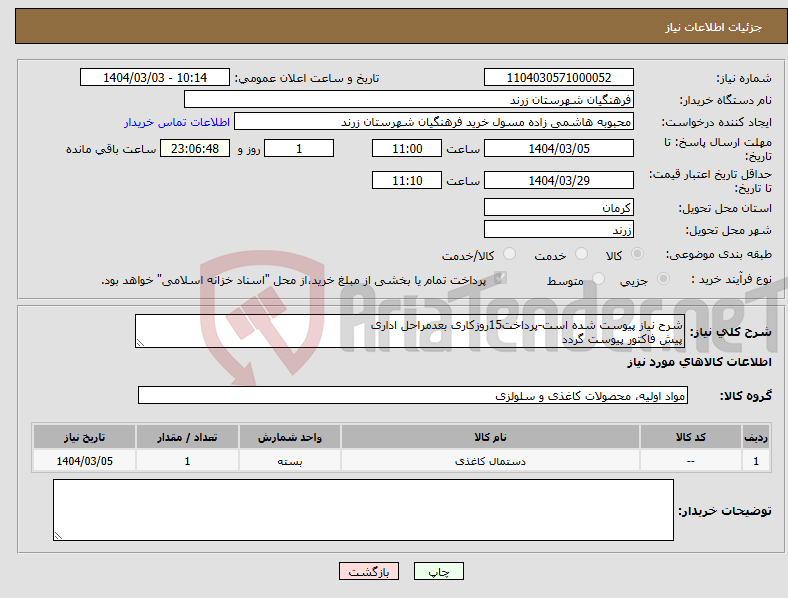788x598 pixels.
Task: Click the گروه کالا field مواد اولیه
Action: [x=413, y=395]
